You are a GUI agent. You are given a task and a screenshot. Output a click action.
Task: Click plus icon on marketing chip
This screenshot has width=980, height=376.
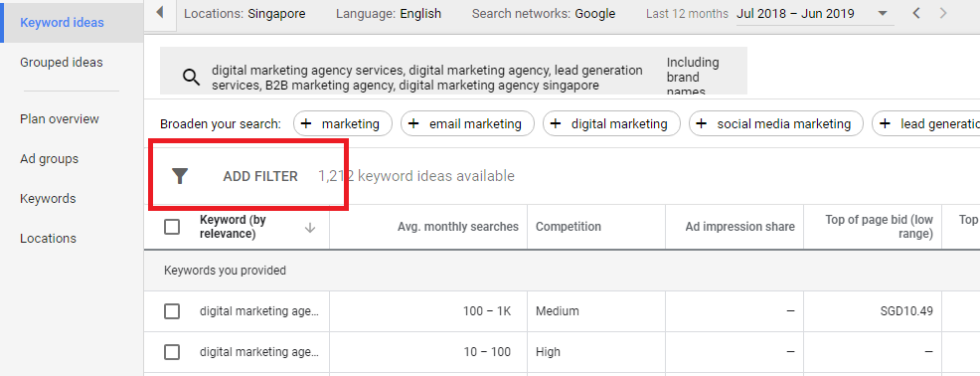(x=305, y=124)
